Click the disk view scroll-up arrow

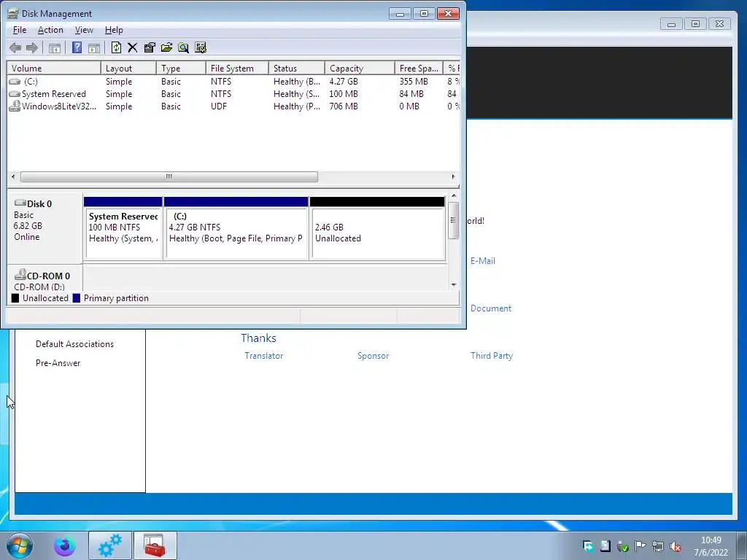tap(454, 195)
